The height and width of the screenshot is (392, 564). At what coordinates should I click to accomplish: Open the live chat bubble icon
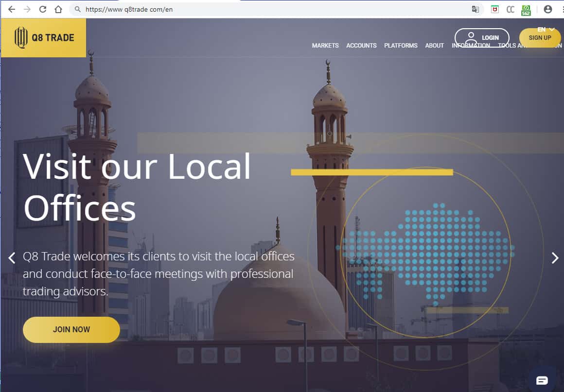point(542,380)
